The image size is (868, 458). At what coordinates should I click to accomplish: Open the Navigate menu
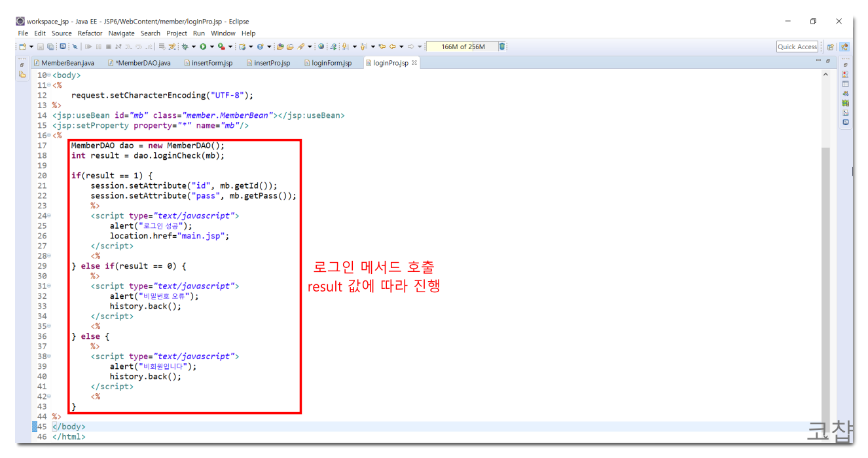point(122,33)
